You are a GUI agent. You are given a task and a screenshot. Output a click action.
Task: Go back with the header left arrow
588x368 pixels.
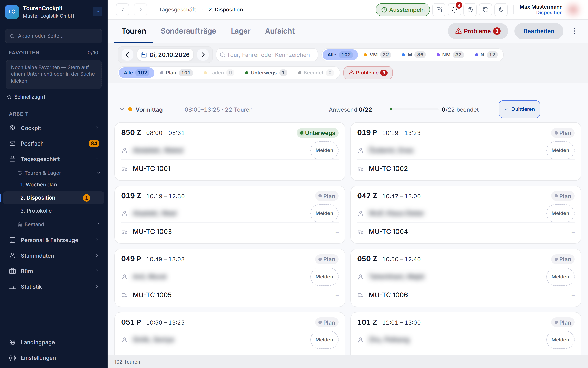(122, 10)
